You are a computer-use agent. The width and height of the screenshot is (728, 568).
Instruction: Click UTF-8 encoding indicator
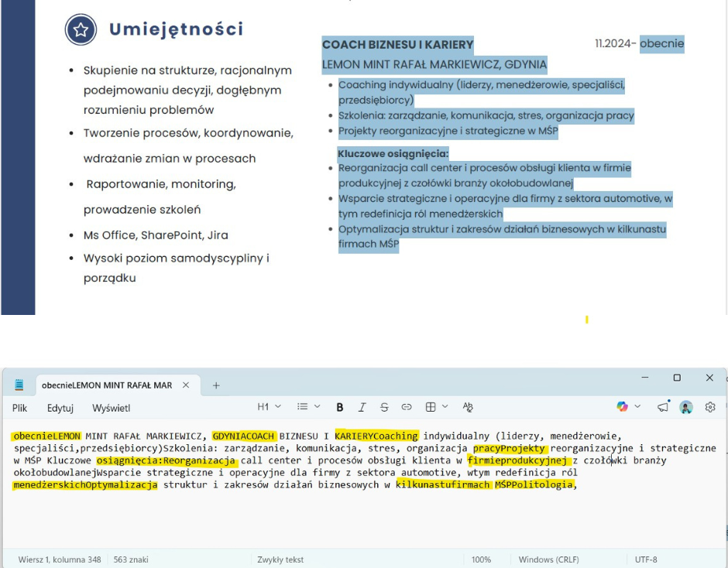click(646, 559)
